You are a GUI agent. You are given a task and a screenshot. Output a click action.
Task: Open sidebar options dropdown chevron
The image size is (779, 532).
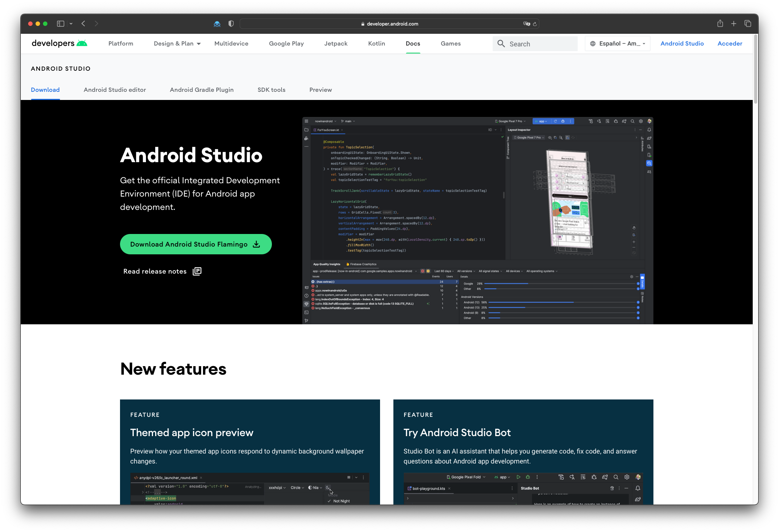pos(71,24)
